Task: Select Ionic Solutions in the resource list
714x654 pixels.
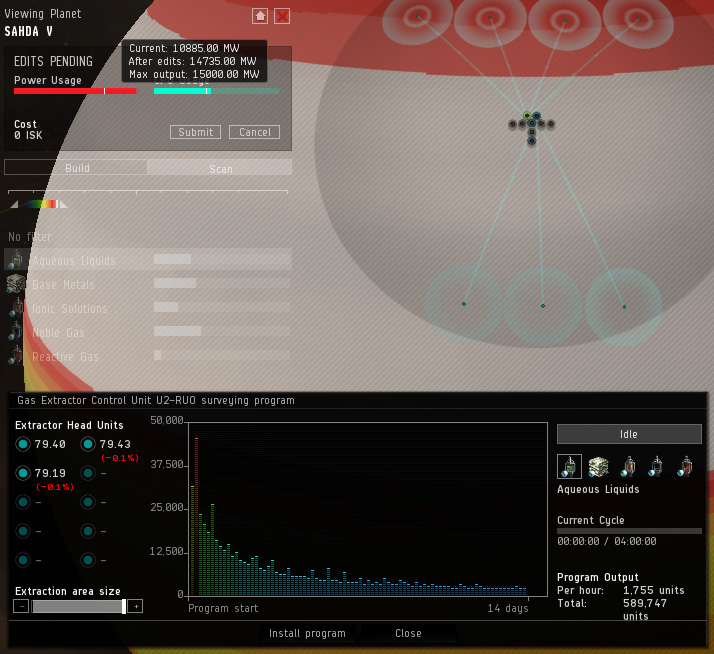Action: [x=148, y=308]
